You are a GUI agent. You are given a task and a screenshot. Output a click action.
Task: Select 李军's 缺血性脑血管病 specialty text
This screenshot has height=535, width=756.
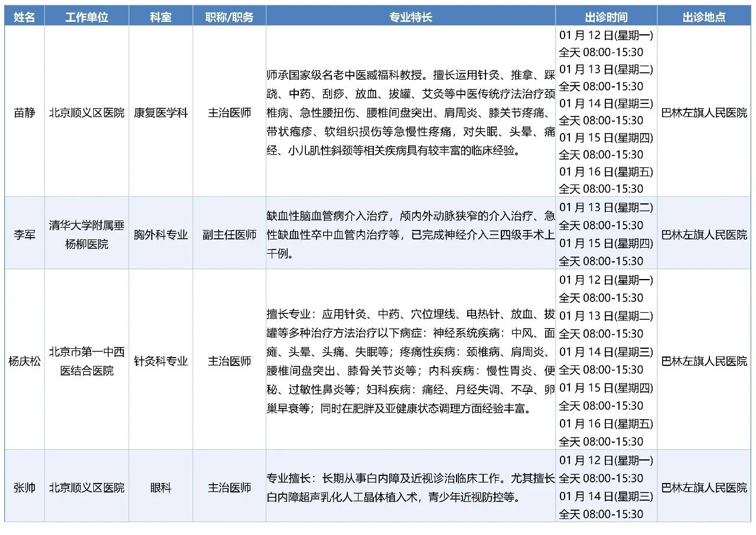point(410,235)
